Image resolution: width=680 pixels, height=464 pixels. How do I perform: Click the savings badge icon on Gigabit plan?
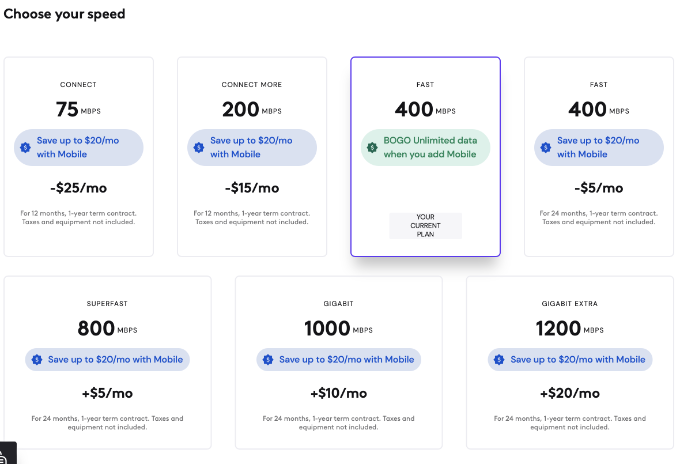point(268,359)
